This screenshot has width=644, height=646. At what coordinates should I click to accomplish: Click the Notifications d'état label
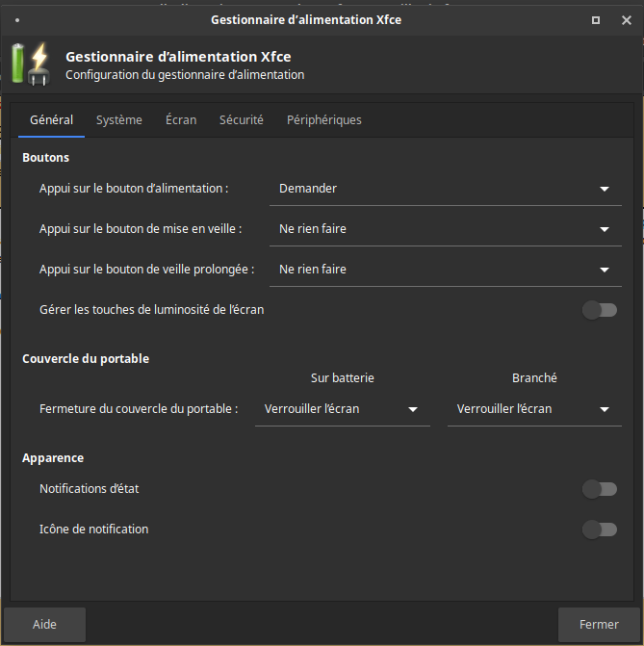(89, 489)
